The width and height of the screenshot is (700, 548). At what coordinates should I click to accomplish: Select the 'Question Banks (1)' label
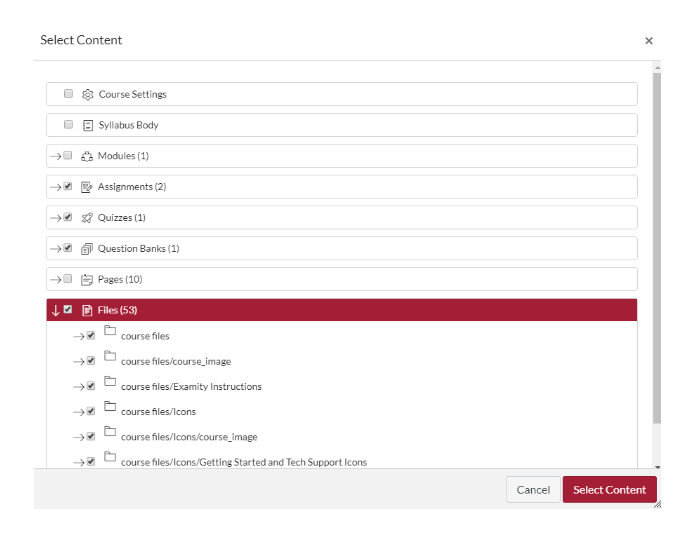[138, 249]
